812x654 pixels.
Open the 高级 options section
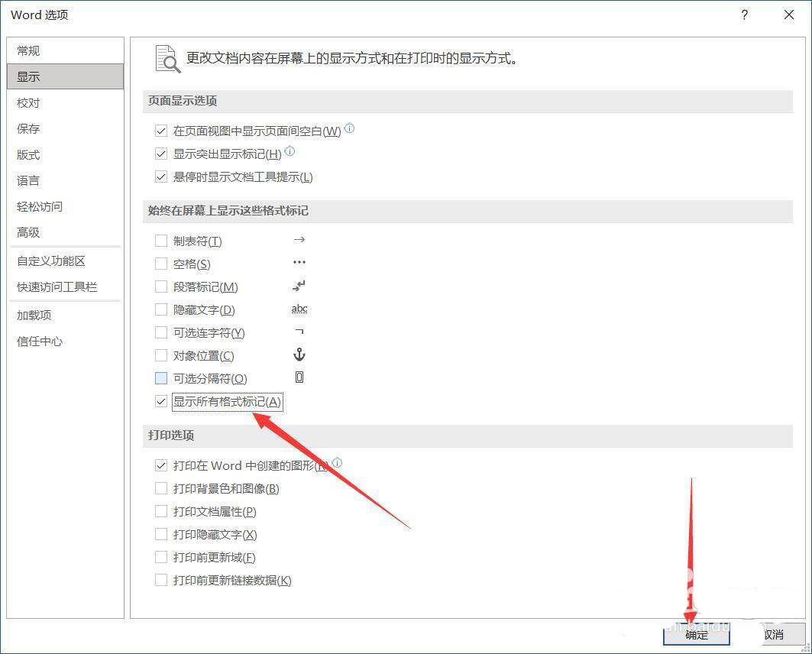(27, 232)
